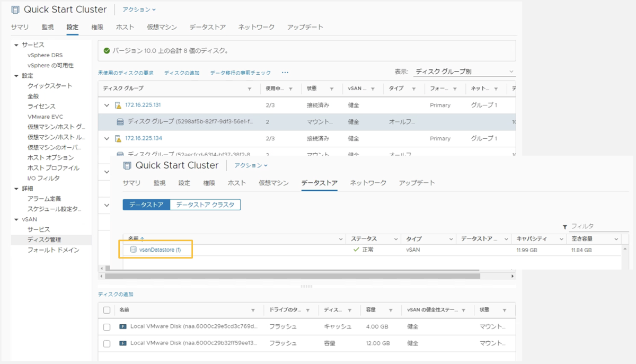Select アラーム定義 in the sidebar
This screenshot has height=364, width=636.
click(44, 199)
